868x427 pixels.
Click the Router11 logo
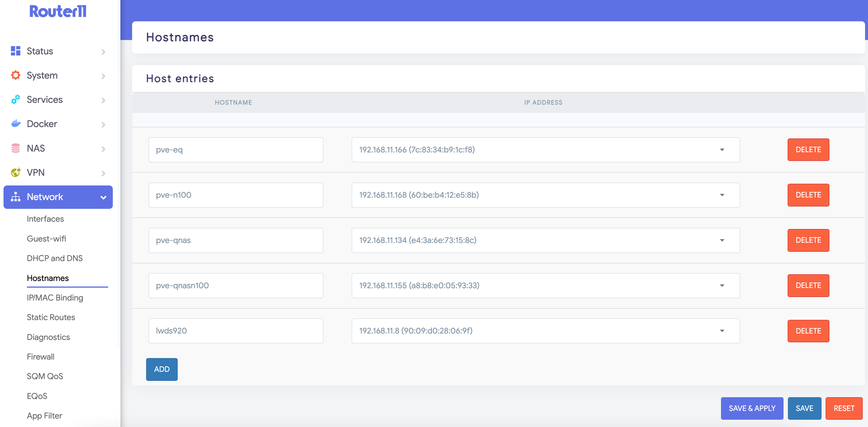pos(58,11)
